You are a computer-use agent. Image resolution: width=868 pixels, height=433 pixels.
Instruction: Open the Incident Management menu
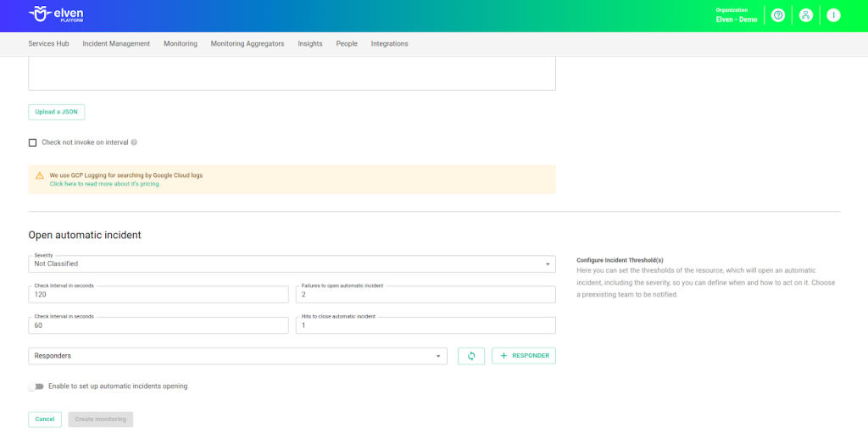coord(116,44)
